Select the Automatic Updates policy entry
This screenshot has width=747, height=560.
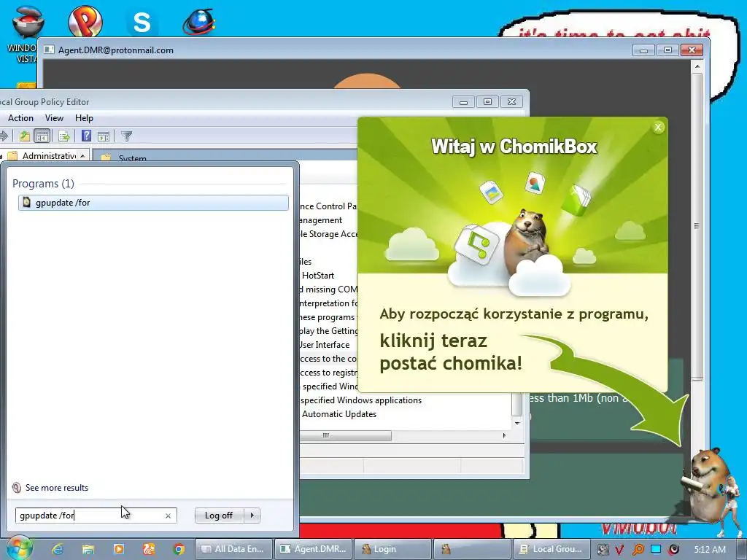(x=339, y=414)
